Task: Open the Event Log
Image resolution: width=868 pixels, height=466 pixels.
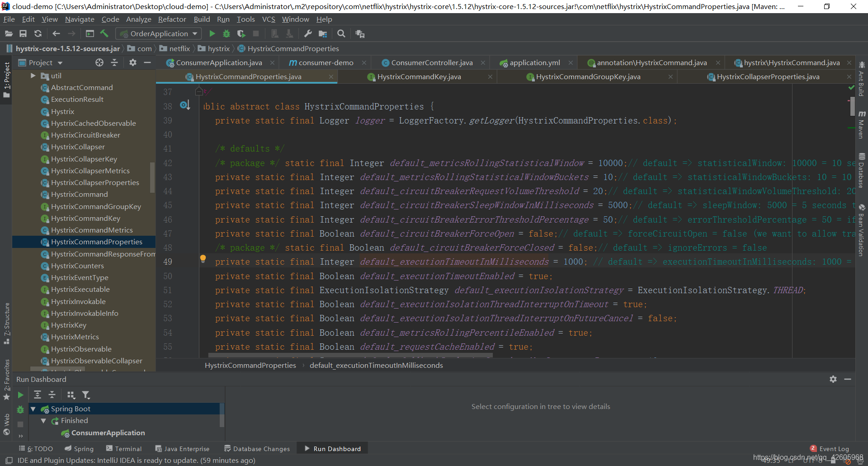Action: point(830,449)
